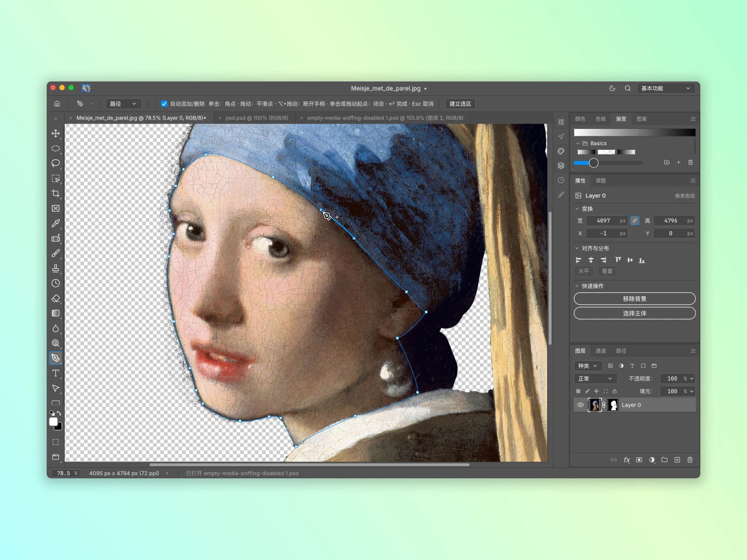This screenshot has width=747, height=560.
Task: Select the Crop tool
Action: (56, 193)
